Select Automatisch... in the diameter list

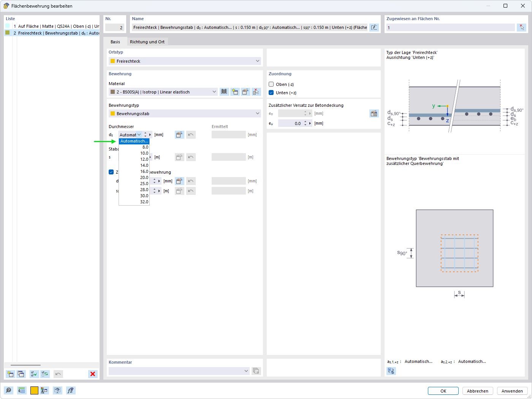tap(134, 141)
